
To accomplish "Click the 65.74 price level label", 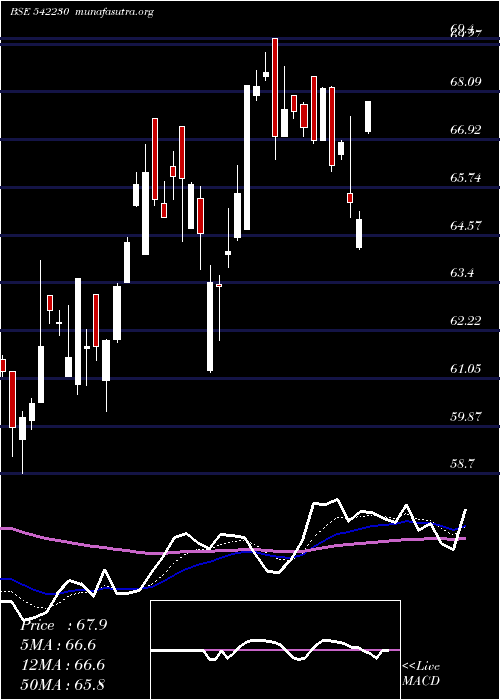I will click(465, 177).
